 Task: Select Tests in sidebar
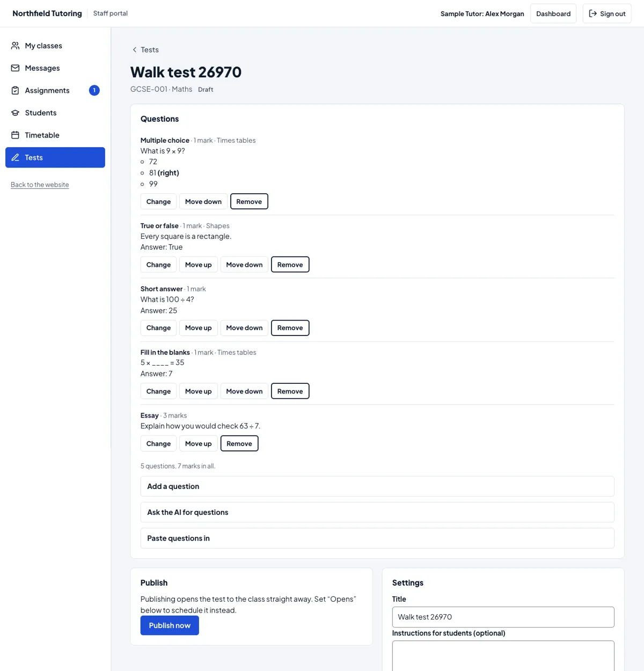pyautogui.click(x=55, y=157)
